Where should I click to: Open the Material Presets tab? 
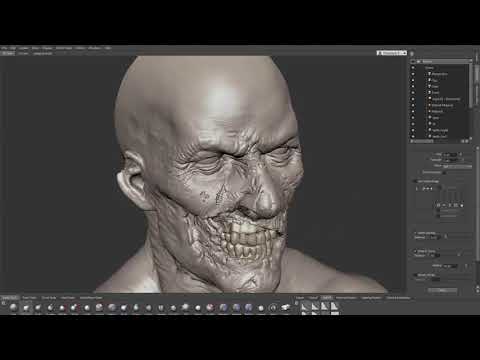pyautogui.click(x=346, y=298)
